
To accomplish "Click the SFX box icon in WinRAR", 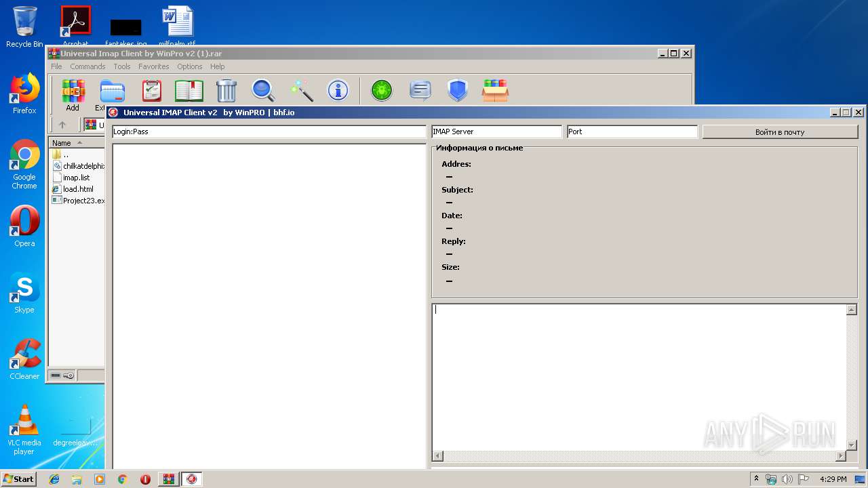I will tap(496, 90).
